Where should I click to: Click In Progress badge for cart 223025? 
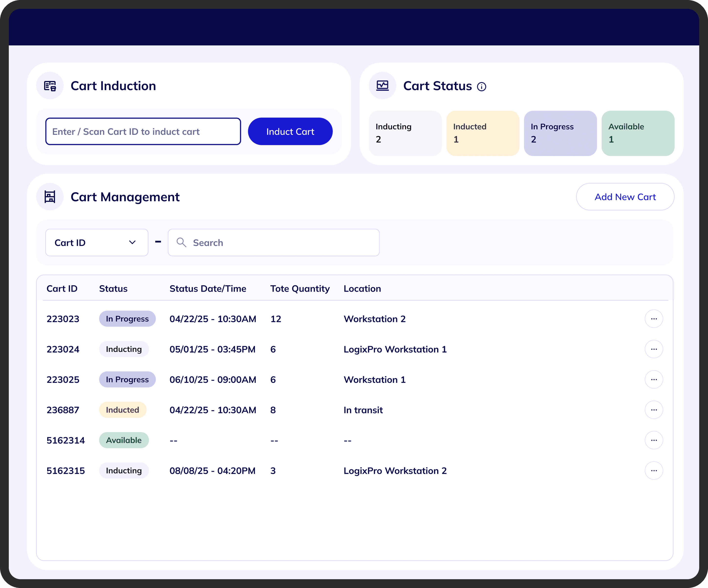pyautogui.click(x=128, y=380)
